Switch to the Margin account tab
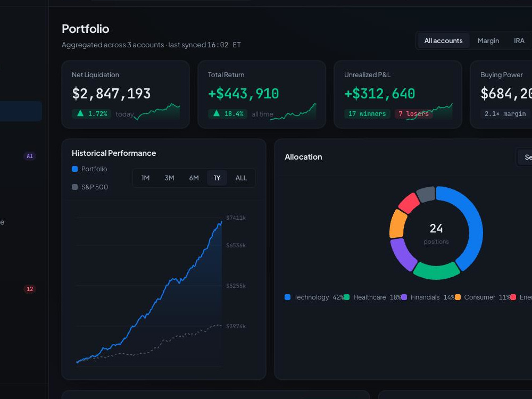This screenshot has width=532, height=399. coord(488,41)
